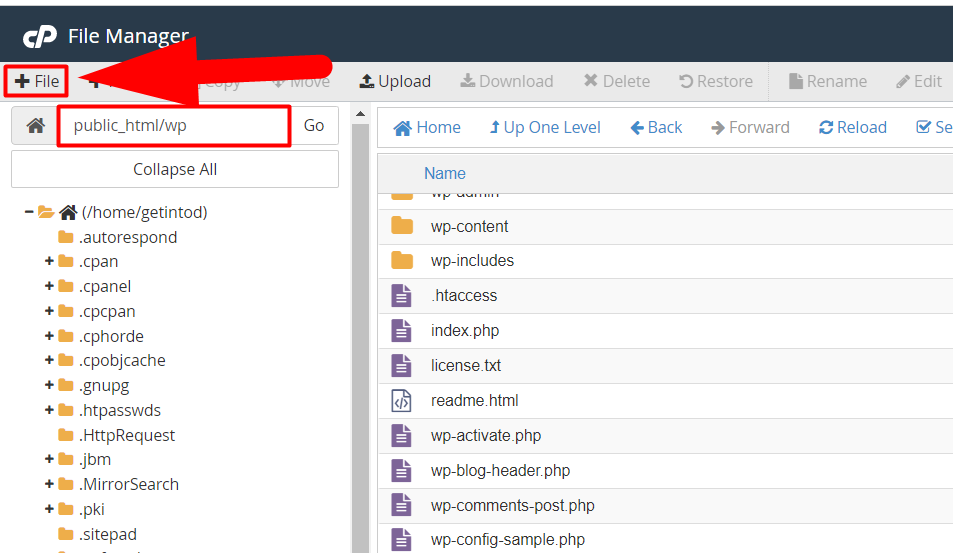Image resolution: width=953 pixels, height=553 pixels.
Task: Click the folder tree scrollbar up arrow
Action: click(360, 114)
